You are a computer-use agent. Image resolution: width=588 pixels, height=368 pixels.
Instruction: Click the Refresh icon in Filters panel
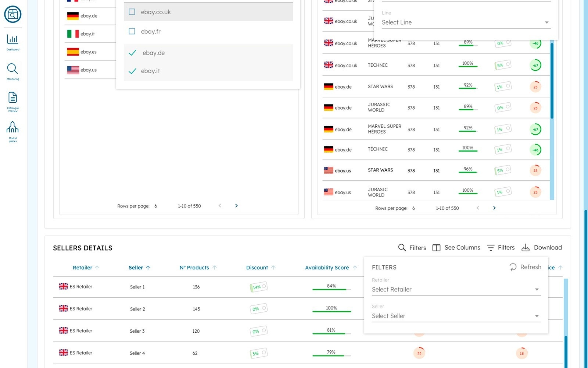513,267
